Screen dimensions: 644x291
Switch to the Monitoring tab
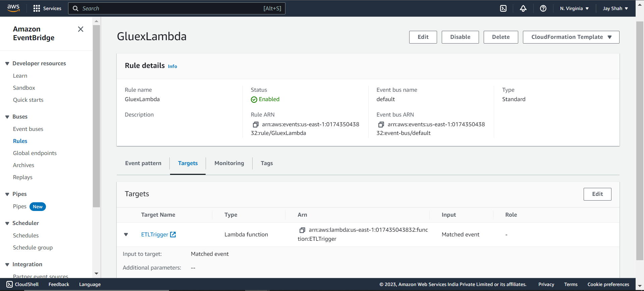[229, 163]
